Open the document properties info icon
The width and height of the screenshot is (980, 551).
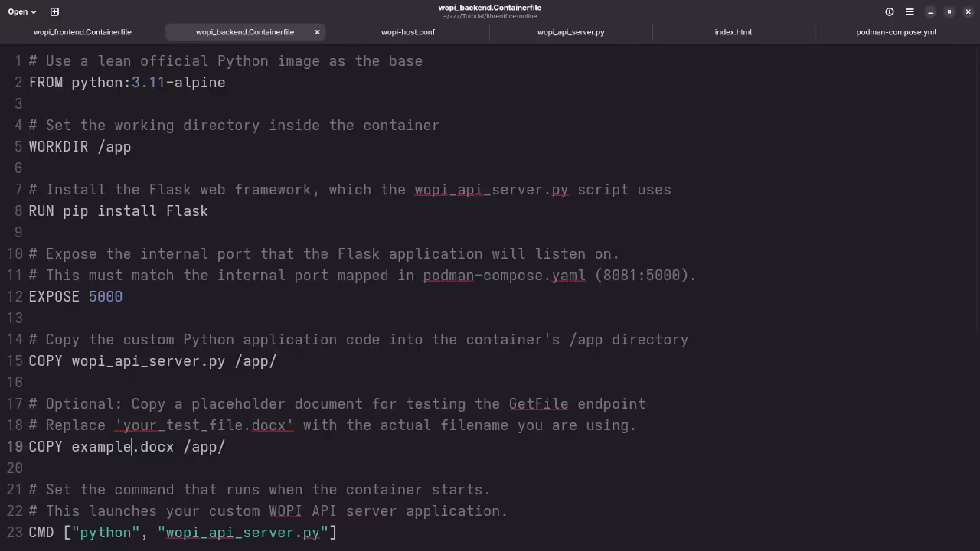[890, 11]
